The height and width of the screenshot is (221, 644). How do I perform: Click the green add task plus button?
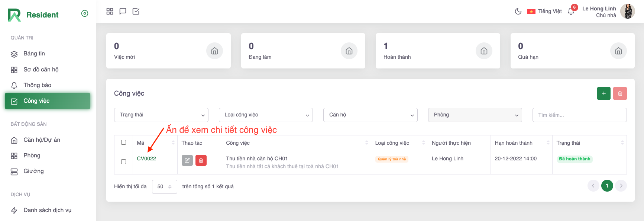[603, 93]
